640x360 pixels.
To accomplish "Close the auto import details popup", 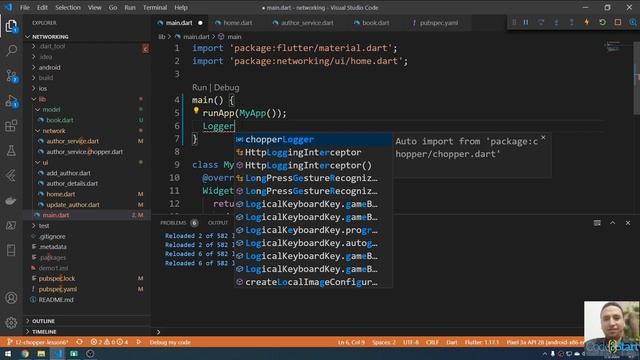I will point(543,138).
